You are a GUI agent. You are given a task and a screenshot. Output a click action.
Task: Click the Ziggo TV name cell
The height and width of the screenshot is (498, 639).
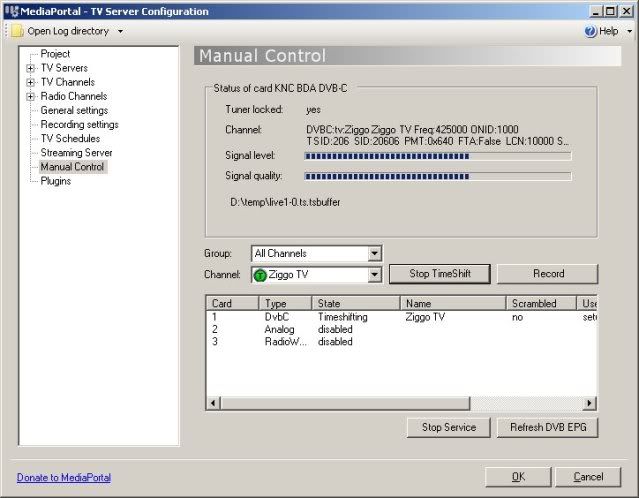click(x=425, y=317)
